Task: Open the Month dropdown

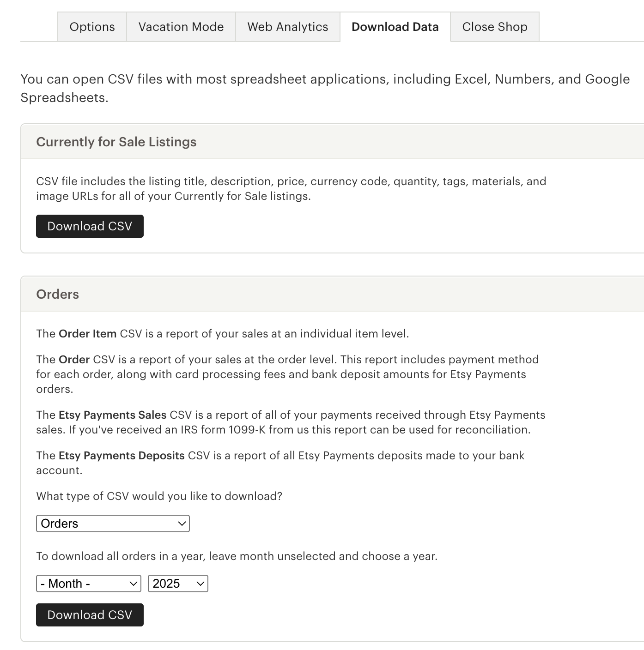Action: [89, 584]
